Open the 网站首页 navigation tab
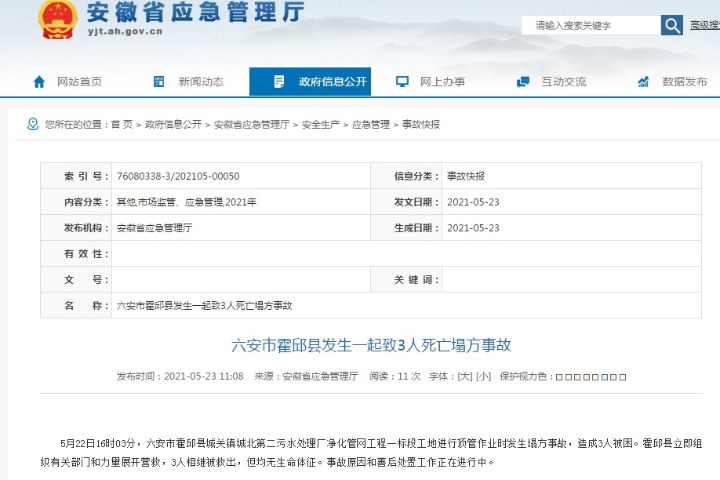720x480 pixels. [x=79, y=82]
